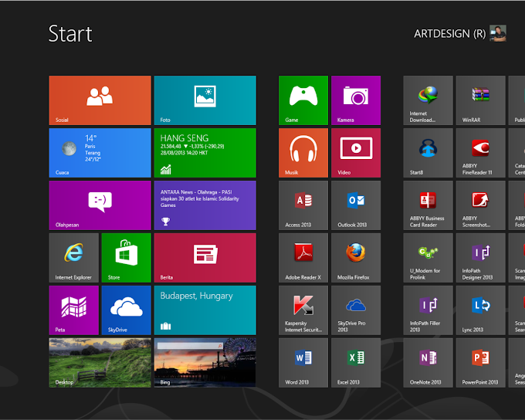The height and width of the screenshot is (420, 525).
Task: Open the Kamera tile
Action: (356, 100)
